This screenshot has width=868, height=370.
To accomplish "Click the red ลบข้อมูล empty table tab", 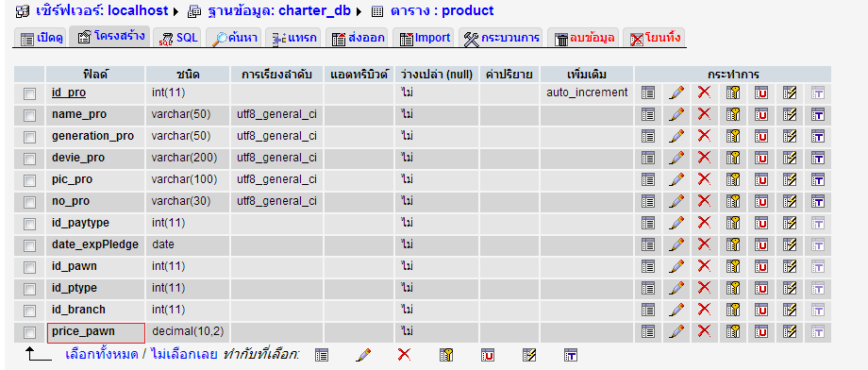I will tap(585, 38).
